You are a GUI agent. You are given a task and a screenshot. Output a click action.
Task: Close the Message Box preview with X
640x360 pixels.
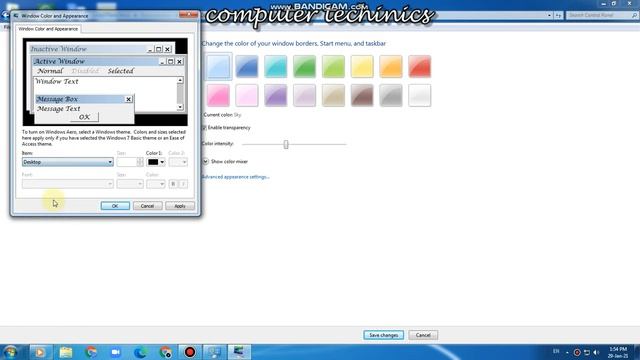click(x=129, y=99)
